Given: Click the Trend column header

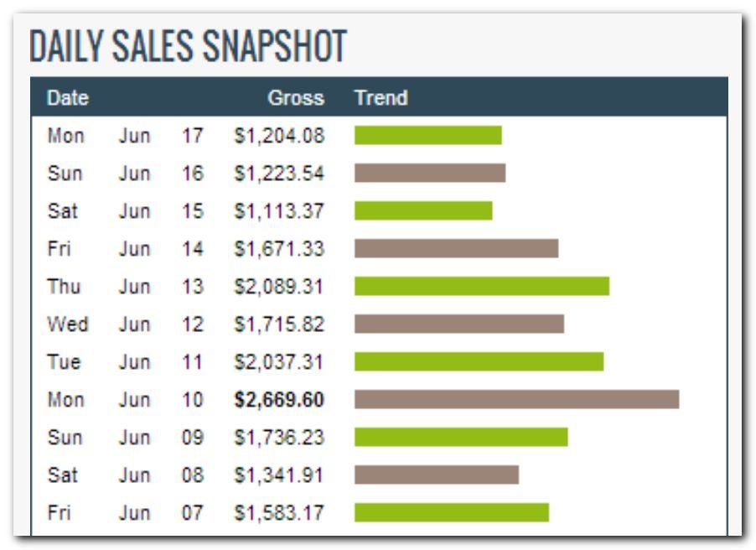Looking at the screenshot, I should pyautogui.click(x=381, y=98).
